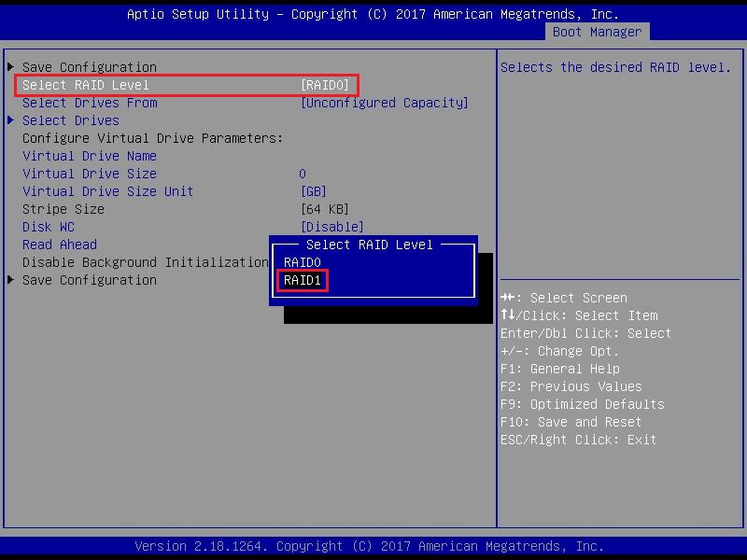Viewport: 747px width, 560px height.
Task: Click the Select Drives From label
Action: point(89,103)
